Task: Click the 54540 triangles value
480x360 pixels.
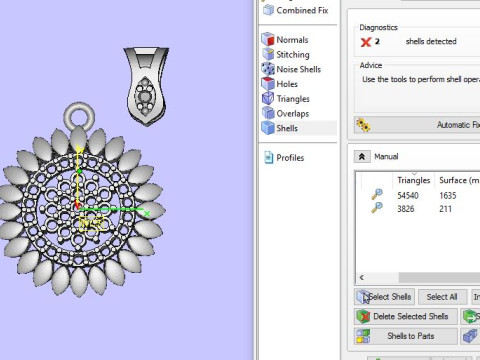Action: 408,195
